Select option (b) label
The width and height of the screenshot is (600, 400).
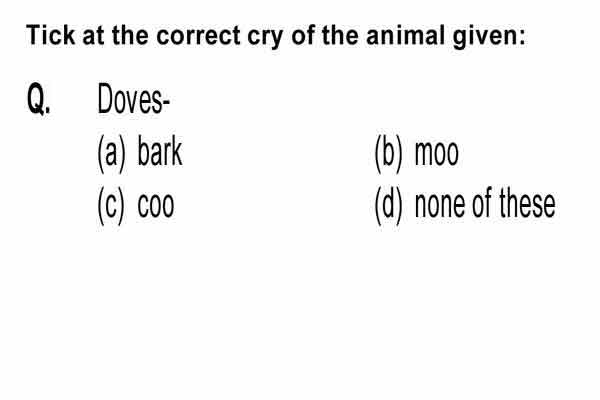click(389, 153)
